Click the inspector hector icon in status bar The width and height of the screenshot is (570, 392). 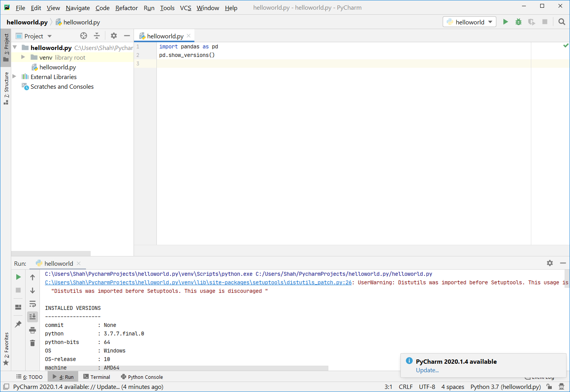click(562, 387)
